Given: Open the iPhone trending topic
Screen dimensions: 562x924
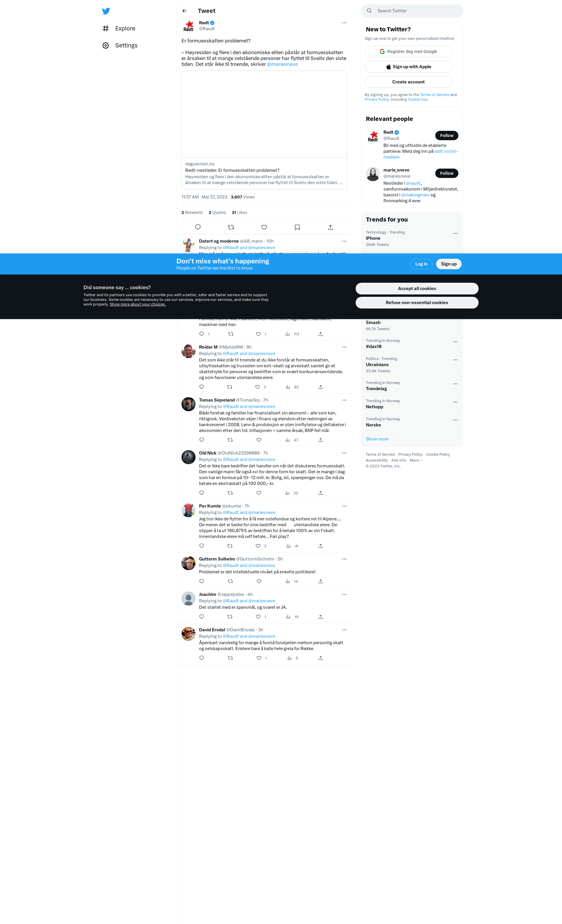Looking at the screenshot, I should pos(412,238).
